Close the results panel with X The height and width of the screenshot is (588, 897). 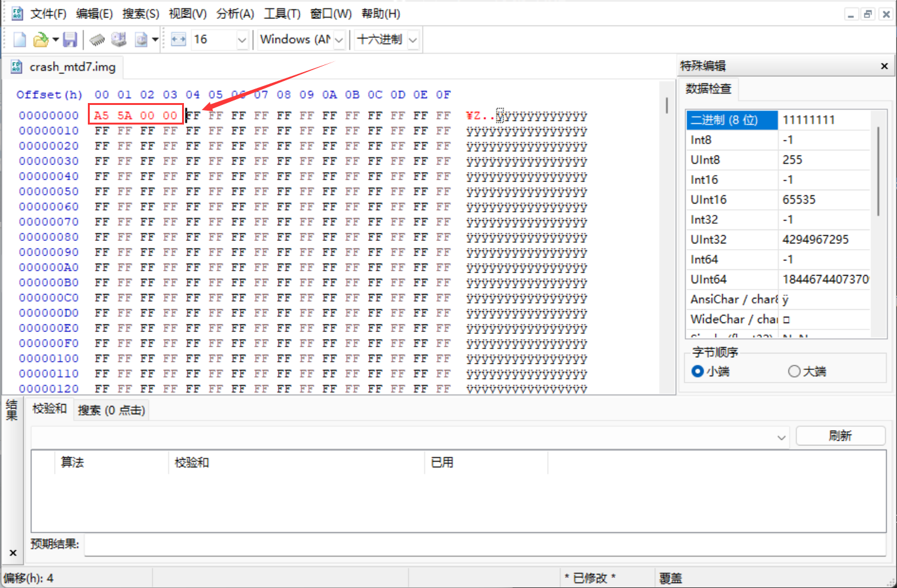click(x=13, y=553)
